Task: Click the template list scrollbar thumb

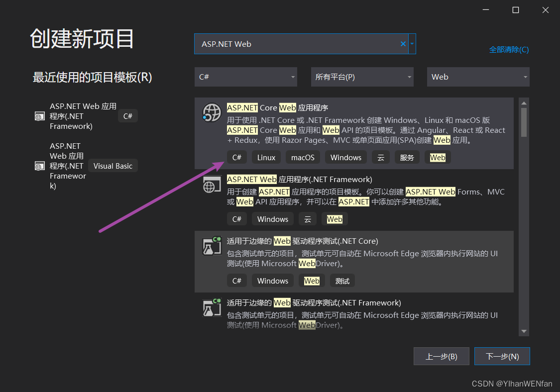Action: (x=524, y=122)
